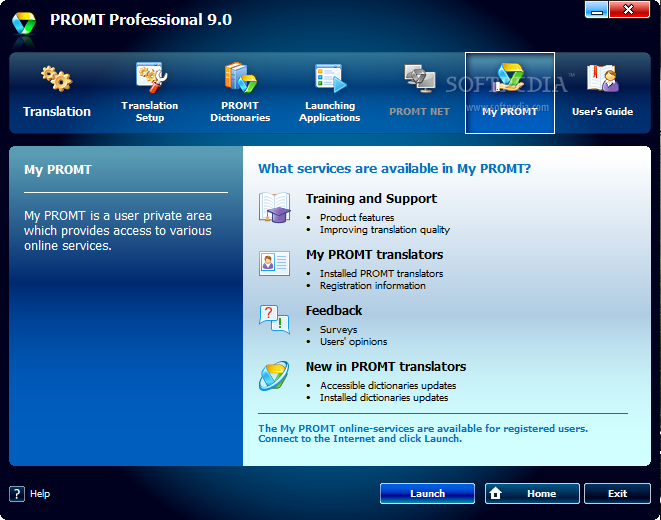Screen dimensions: 661x520
Task: Open the Help link text
Action: click(x=40, y=494)
